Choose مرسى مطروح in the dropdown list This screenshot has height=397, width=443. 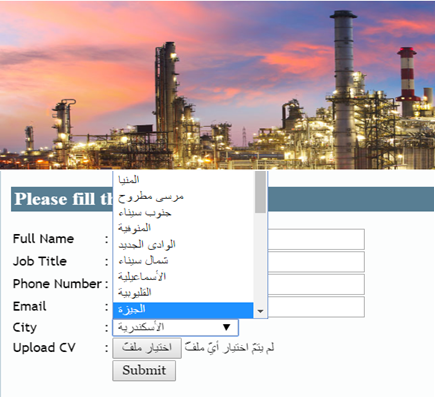click(183, 196)
